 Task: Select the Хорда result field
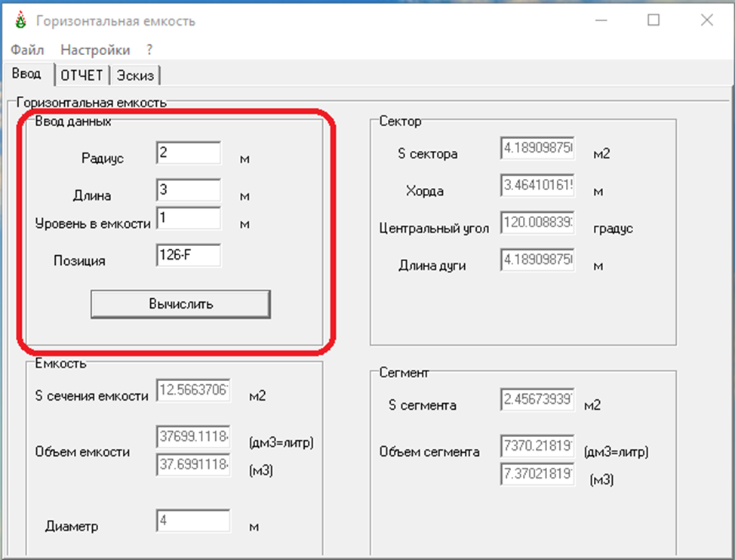pos(537,185)
